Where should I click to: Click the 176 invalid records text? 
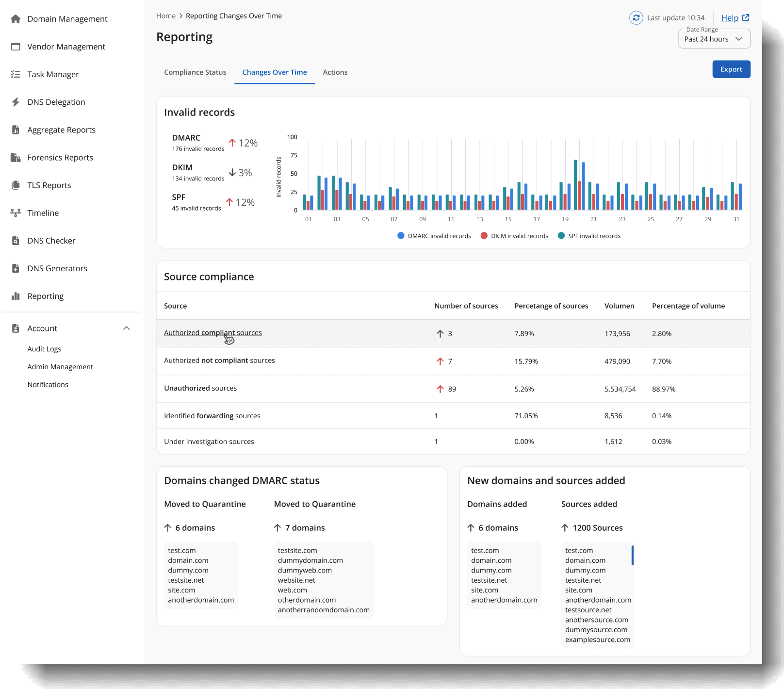click(198, 149)
